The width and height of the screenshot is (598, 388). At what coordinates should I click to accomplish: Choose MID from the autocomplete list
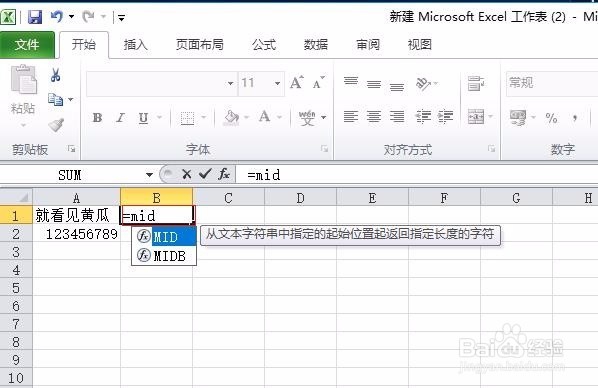(x=164, y=237)
